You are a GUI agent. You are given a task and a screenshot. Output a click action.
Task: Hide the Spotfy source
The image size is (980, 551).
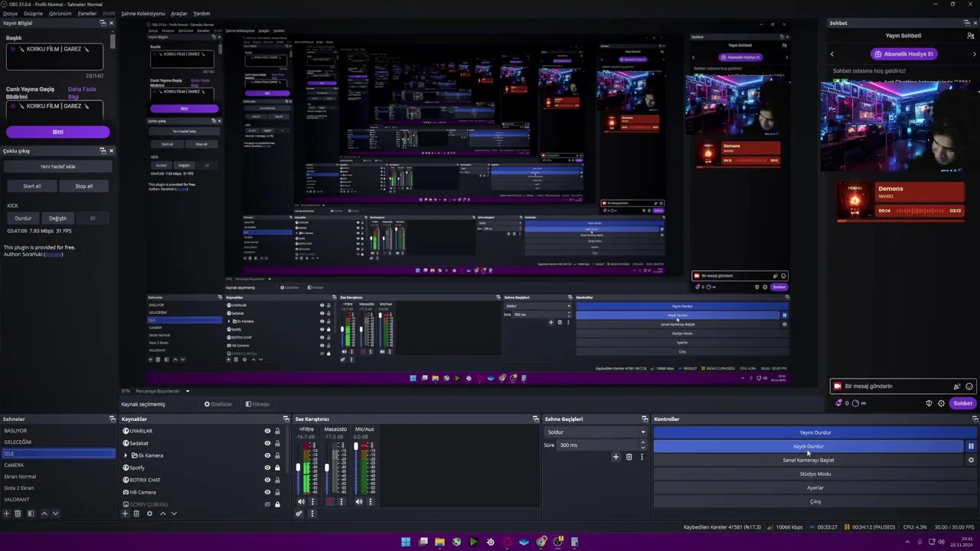[x=267, y=468]
